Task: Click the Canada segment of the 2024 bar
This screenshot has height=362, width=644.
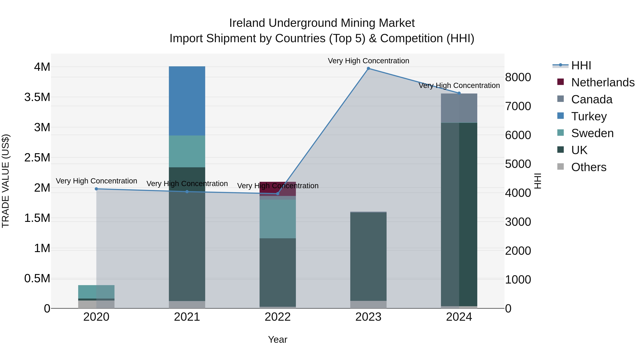Action: [x=459, y=108]
